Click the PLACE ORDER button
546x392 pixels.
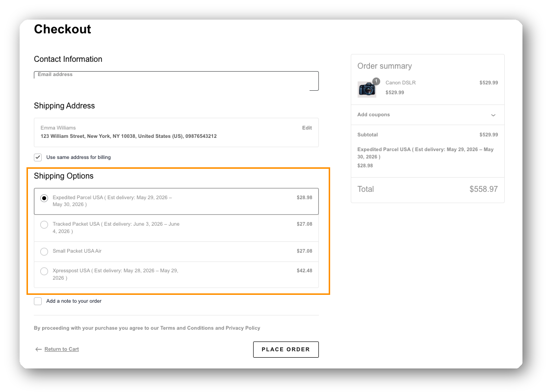coord(286,349)
